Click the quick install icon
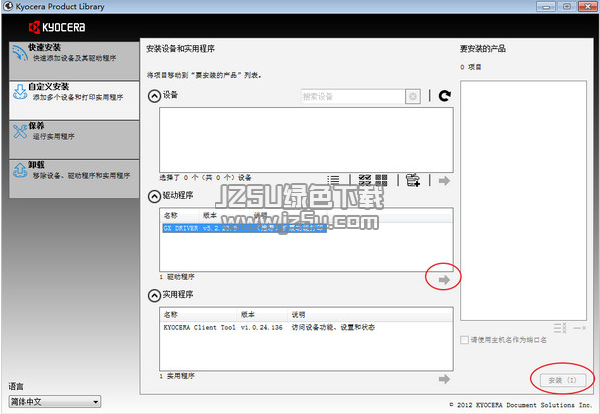600x414 pixels. click(20, 53)
